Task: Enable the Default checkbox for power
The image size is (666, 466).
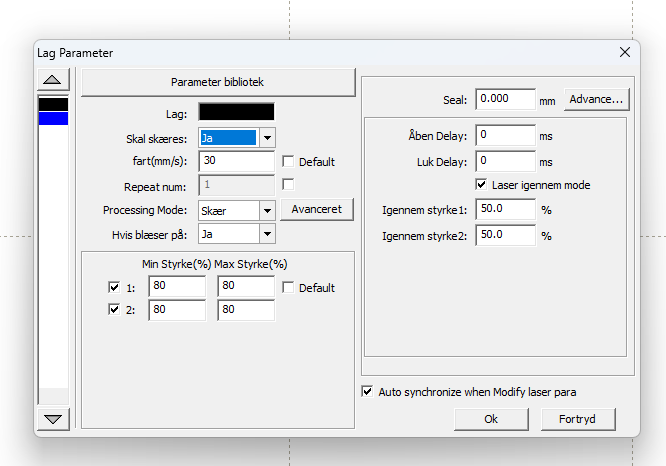Action: [x=288, y=288]
